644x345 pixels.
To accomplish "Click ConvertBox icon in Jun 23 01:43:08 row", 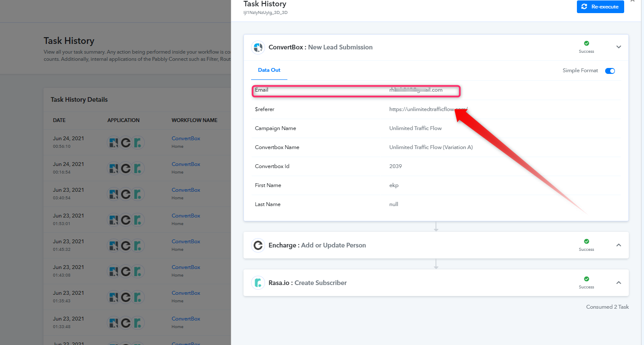I will click(x=114, y=272).
